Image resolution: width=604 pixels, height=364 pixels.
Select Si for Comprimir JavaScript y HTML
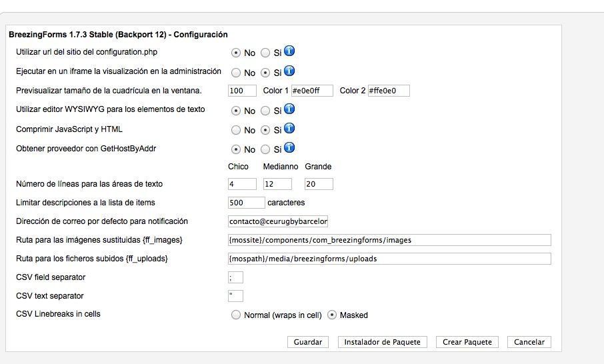[x=265, y=130]
